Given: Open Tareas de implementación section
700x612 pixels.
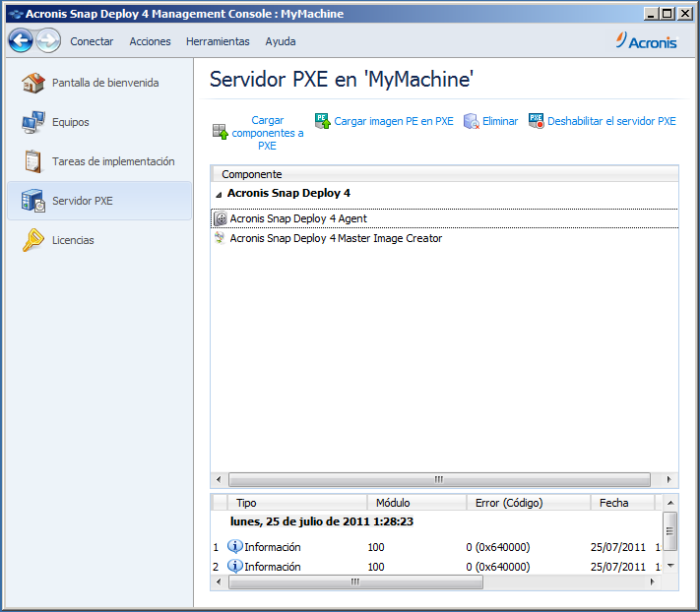Looking at the screenshot, I should (x=99, y=161).
